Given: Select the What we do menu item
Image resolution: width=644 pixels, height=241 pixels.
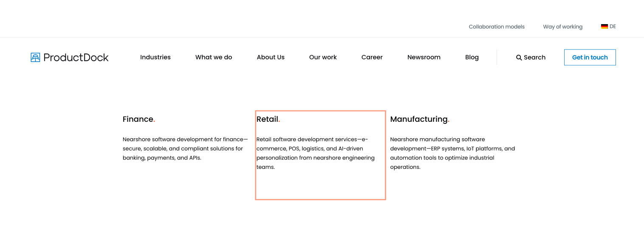Looking at the screenshot, I should click(x=213, y=57).
